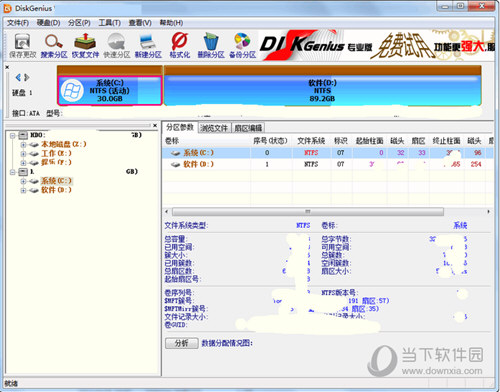500x392 pixels.
Task: Close the disk map bar with its X
Action: (x=7, y=67)
